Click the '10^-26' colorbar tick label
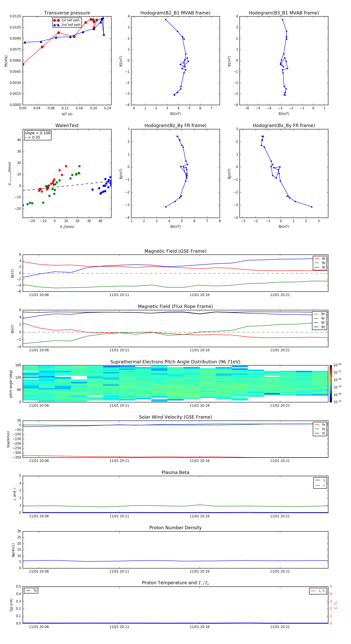Image resolution: width=351 pixels, height=644 pixels. pyautogui.click(x=337, y=365)
